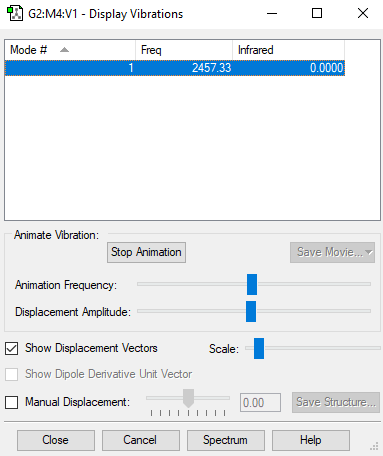Click the Infrared column header
The image size is (383, 456).
click(288, 50)
